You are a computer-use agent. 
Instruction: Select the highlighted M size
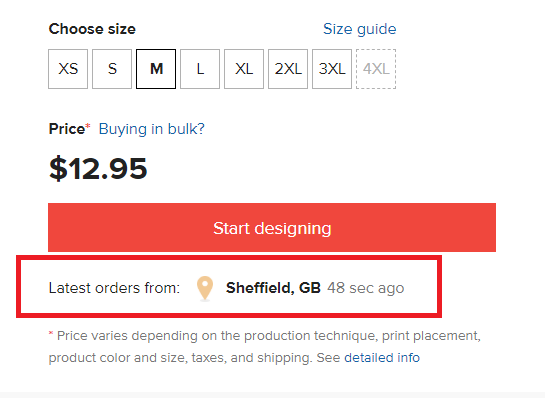pos(156,69)
